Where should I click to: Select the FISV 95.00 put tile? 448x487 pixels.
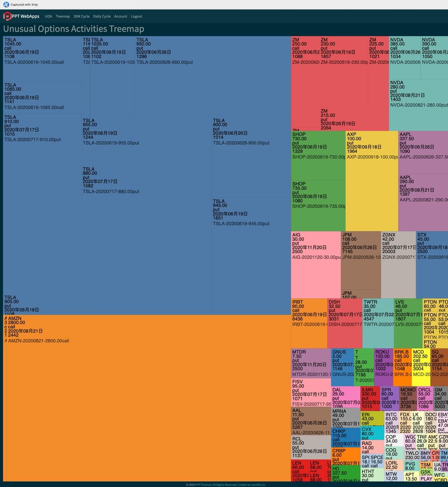(311, 393)
